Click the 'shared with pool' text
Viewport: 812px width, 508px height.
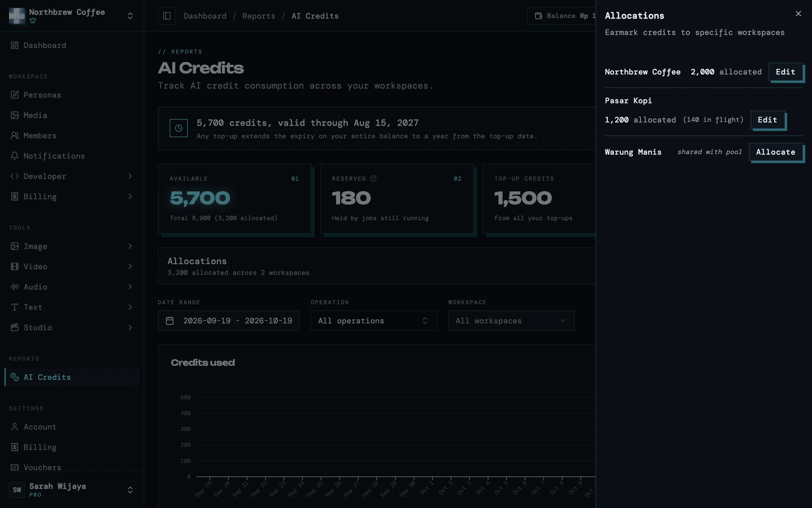(709, 152)
